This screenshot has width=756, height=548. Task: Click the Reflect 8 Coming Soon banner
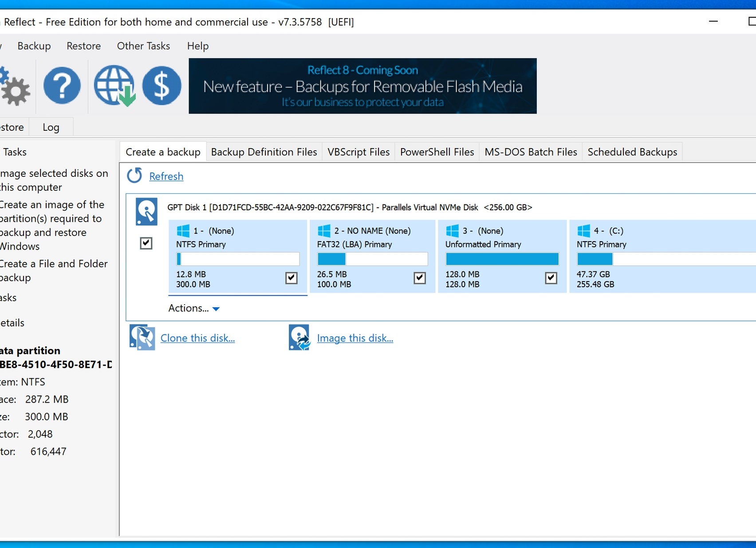click(362, 86)
